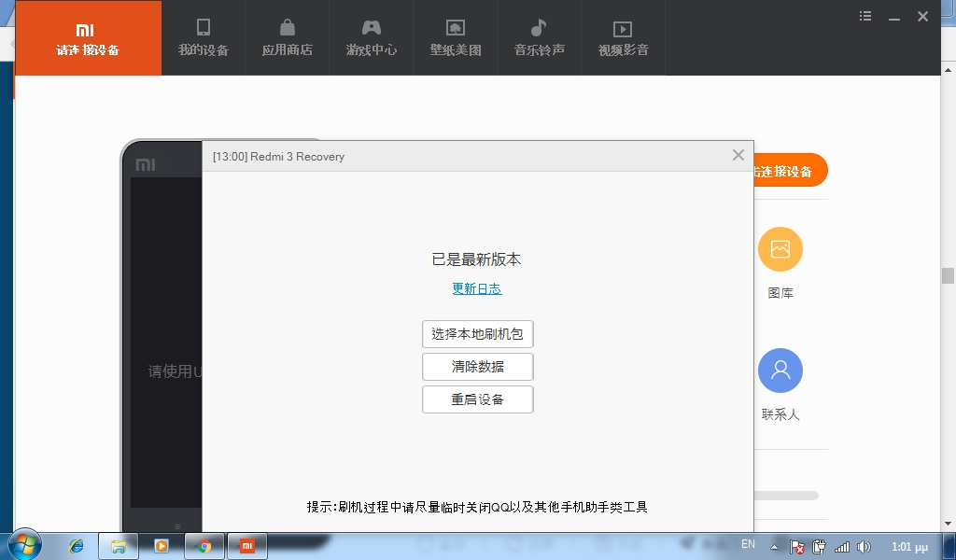Open the 音乐铃声 music ringtone tab
The height and width of the screenshot is (560, 956).
[x=539, y=38]
